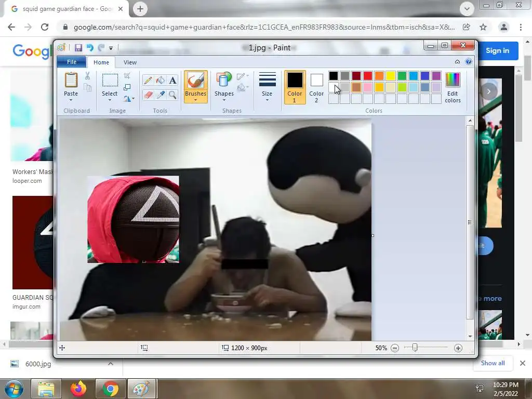532x399 pixels.
Task: Select the Magnifier tool
Action: (x=172, y=95)
